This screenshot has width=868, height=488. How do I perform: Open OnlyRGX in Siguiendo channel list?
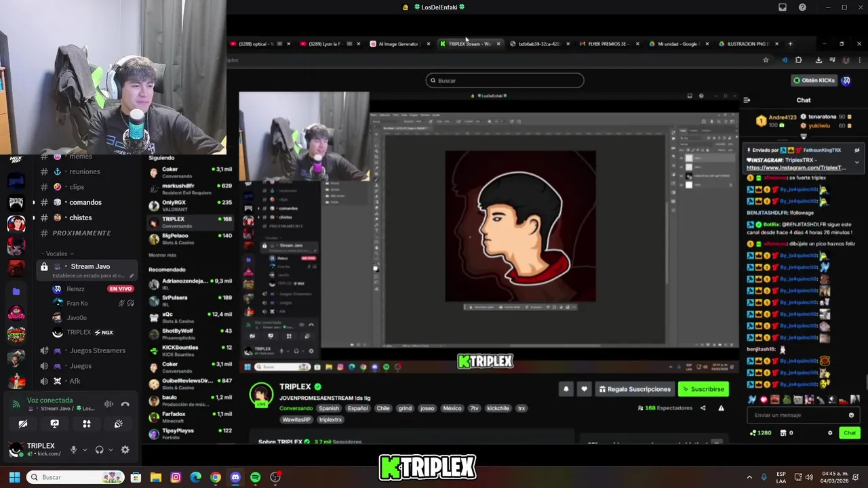coord(191,205)
